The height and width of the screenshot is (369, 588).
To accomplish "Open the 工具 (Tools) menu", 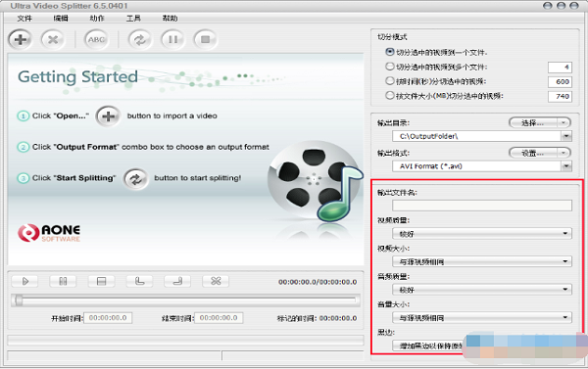I will pyautogui.click(x=133, y=19).
